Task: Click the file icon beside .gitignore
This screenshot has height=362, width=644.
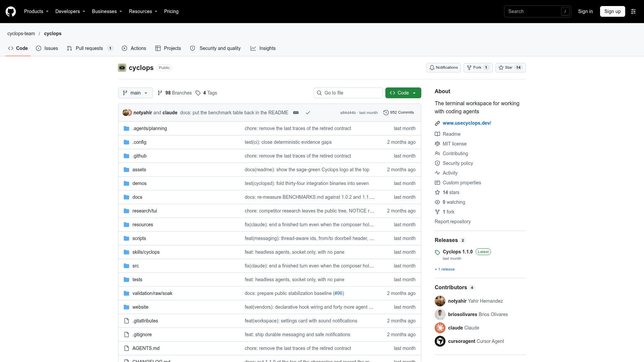Action: click(126, 335)
